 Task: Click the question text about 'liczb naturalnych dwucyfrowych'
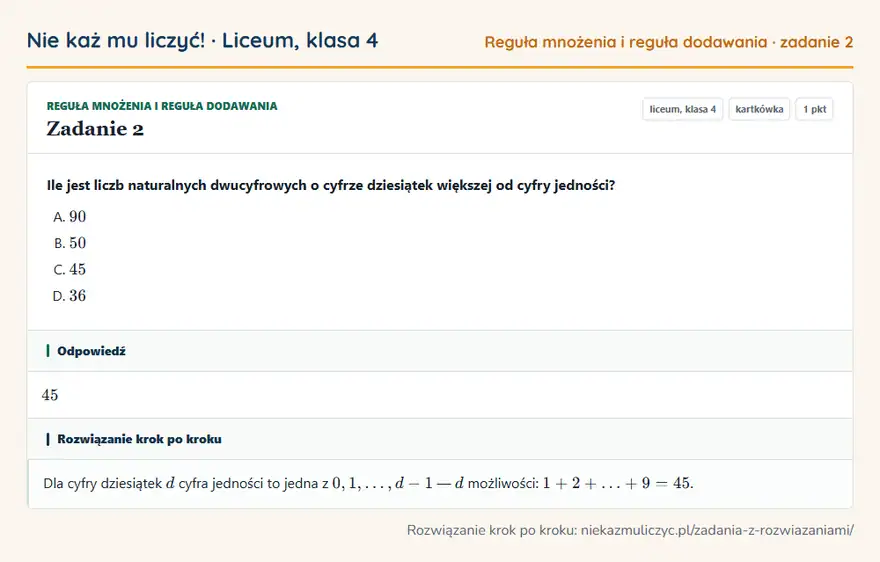pyautogui.click(x=331, y=186)
